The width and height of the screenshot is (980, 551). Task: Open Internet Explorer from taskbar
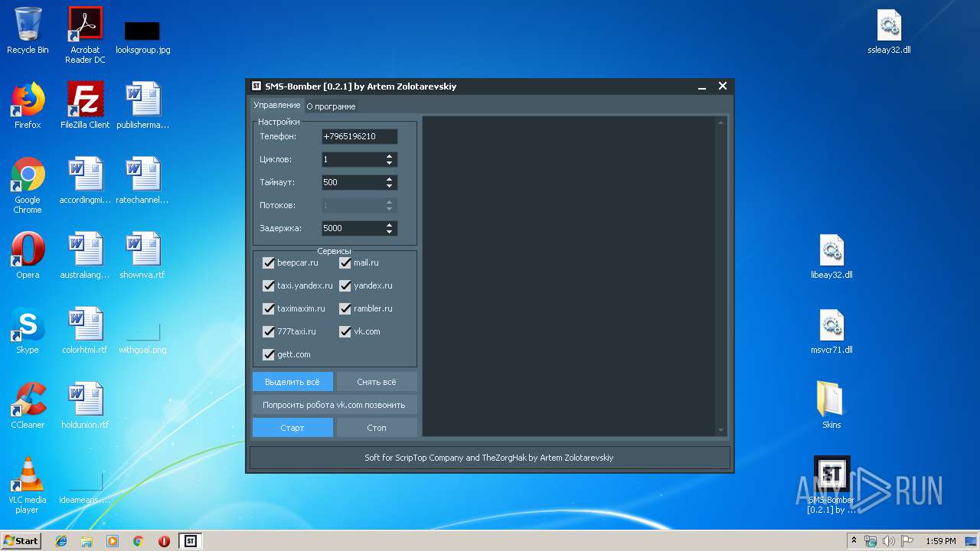tap(61, 541)
